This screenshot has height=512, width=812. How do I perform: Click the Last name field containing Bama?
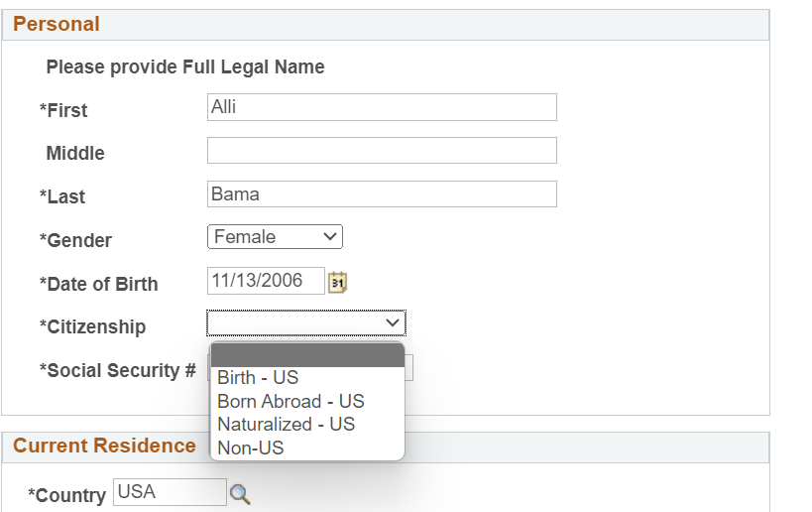382,194
